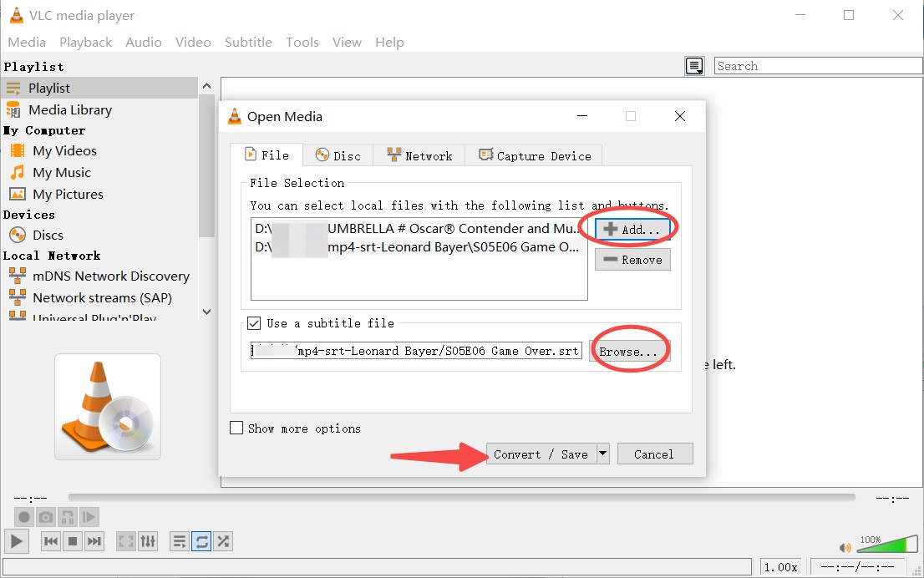Mute audio via speaker icon
Screen dimensions: 924x578
(x=845, y=547)
